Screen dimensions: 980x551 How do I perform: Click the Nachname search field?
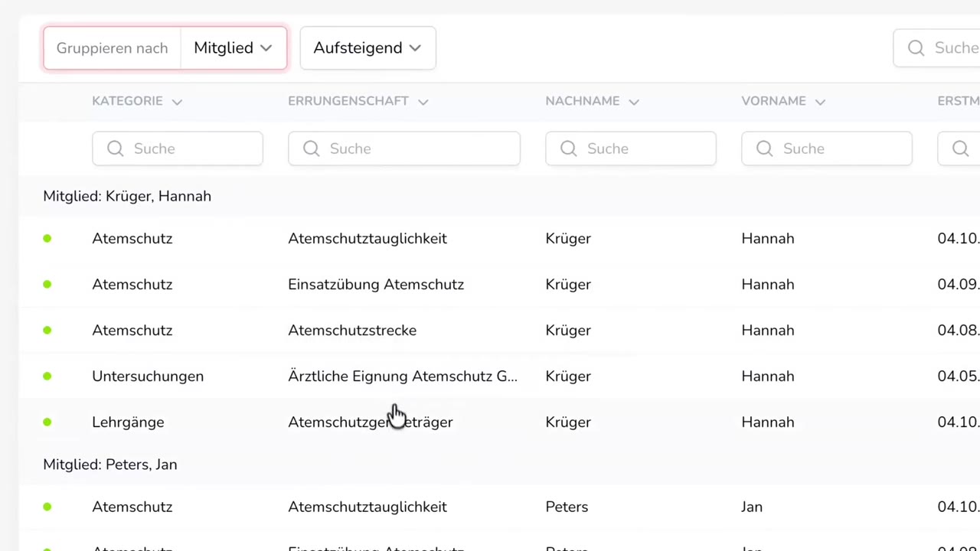pos(631,148)
